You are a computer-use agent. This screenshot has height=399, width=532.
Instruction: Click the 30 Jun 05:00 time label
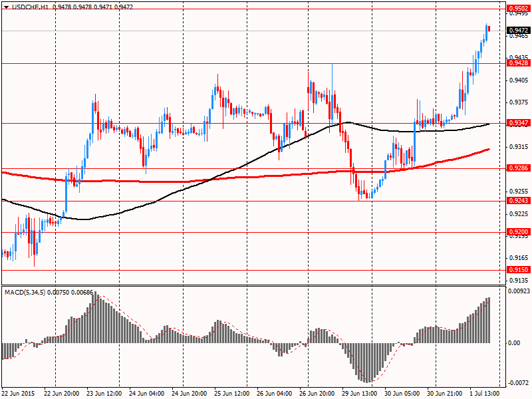tap(402, 394)
